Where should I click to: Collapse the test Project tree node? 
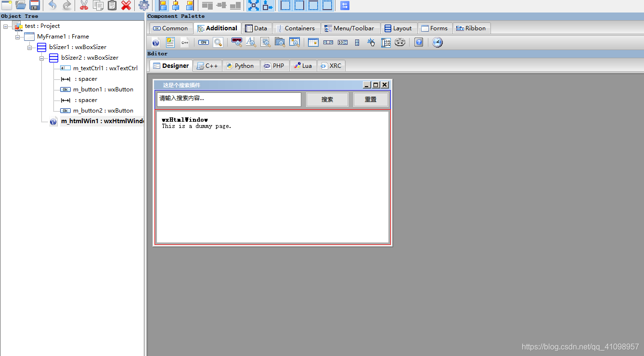click(x=5, y=25)
